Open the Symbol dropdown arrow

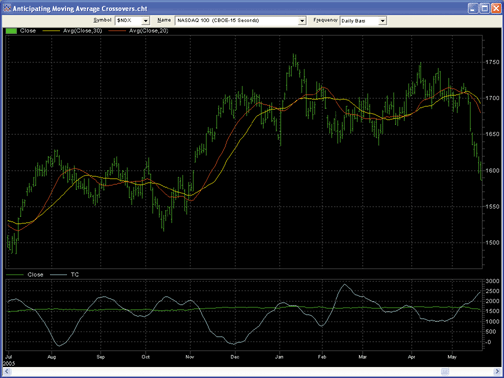(x=145, y=21)
